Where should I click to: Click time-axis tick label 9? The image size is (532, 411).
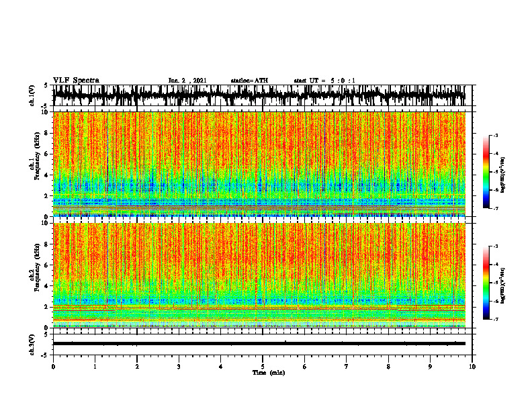point(430,367)
